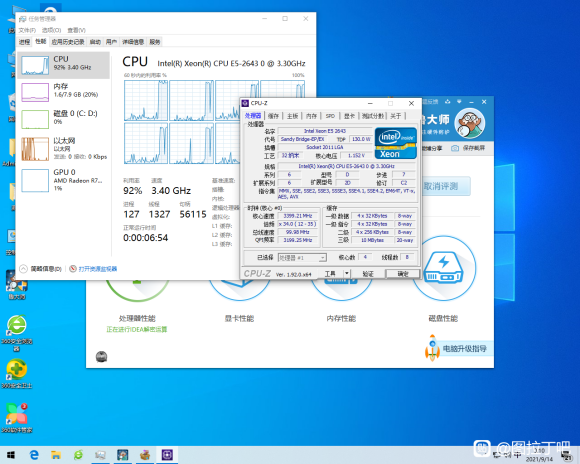The width and height of the screenshot is (580, 464).
Task: Click the 3399.21 MHz core speed value
Action: (298, 216)
